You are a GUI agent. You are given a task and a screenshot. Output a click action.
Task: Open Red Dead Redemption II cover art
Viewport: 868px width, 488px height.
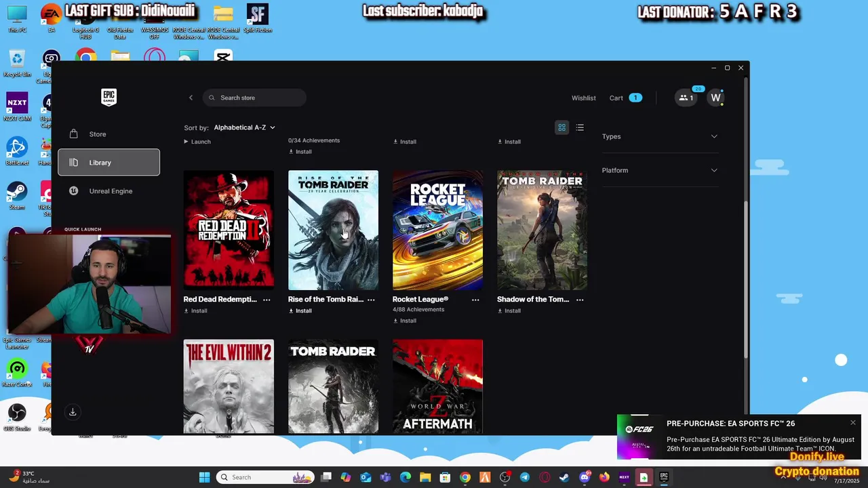pos(229,230)
